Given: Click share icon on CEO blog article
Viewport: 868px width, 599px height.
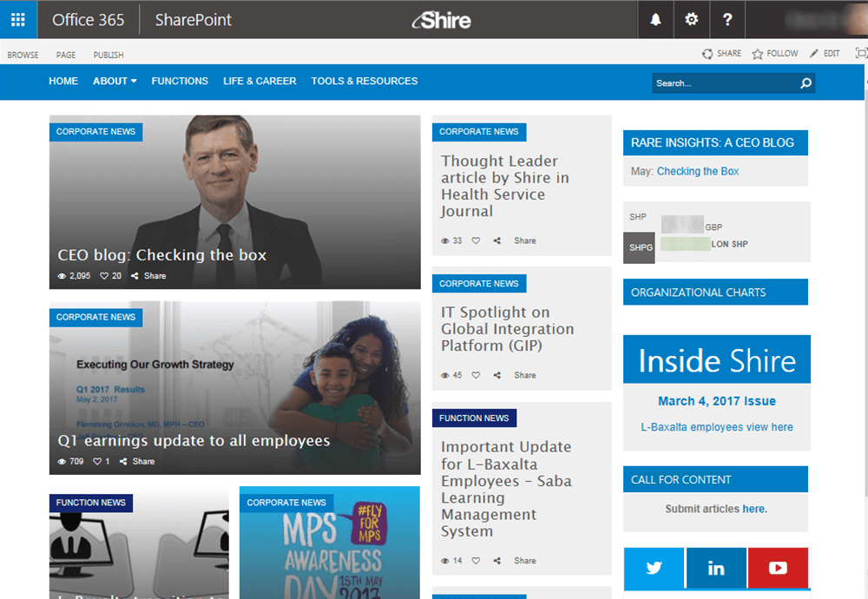Looking at the screenshot, I should tap(135, 276).
